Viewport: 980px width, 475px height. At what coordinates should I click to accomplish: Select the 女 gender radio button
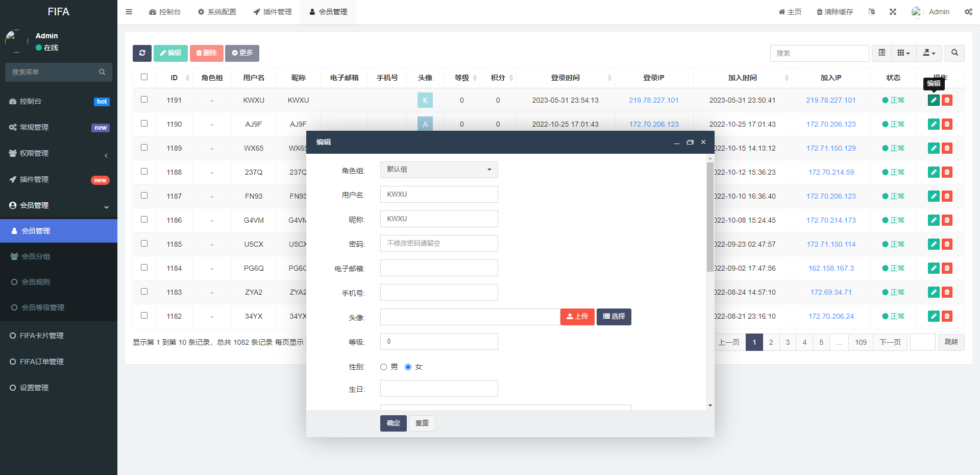point(408,367)
